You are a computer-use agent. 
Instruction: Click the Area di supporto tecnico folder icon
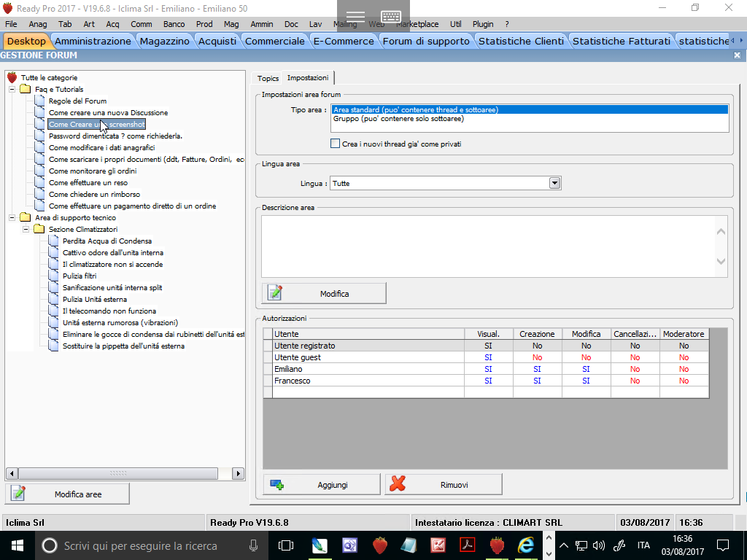click(26, 217)
